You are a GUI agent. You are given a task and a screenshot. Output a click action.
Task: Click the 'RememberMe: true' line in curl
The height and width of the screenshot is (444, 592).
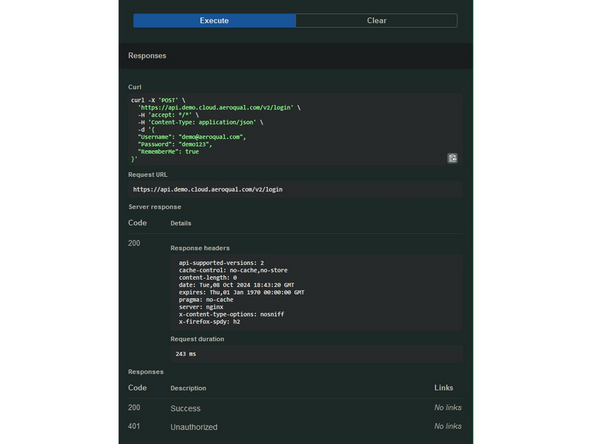tap(168, 151)
